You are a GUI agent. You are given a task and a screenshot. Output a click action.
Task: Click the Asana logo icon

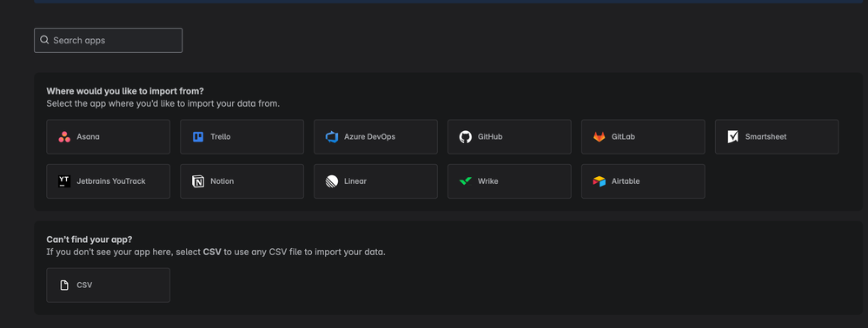tap(64, 136)
